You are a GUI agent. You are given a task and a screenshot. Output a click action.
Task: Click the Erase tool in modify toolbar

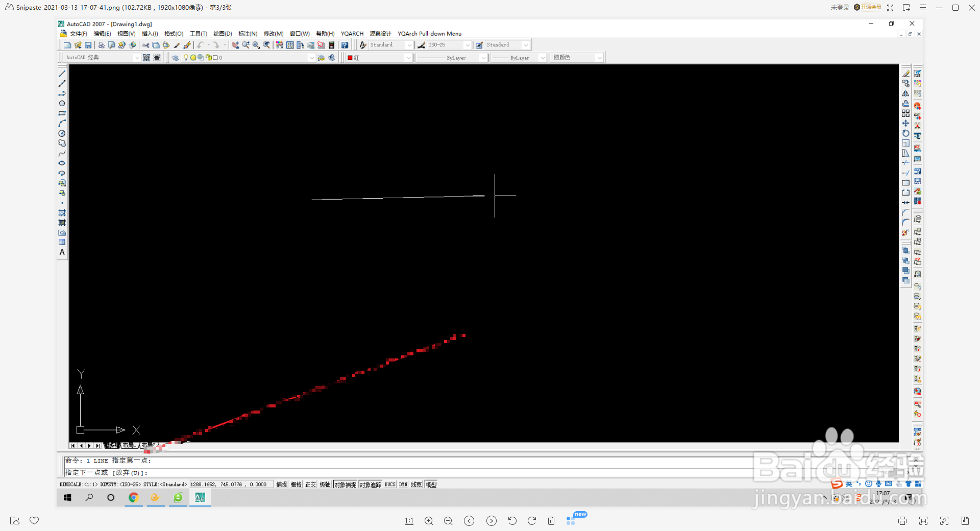click(905, 74)
